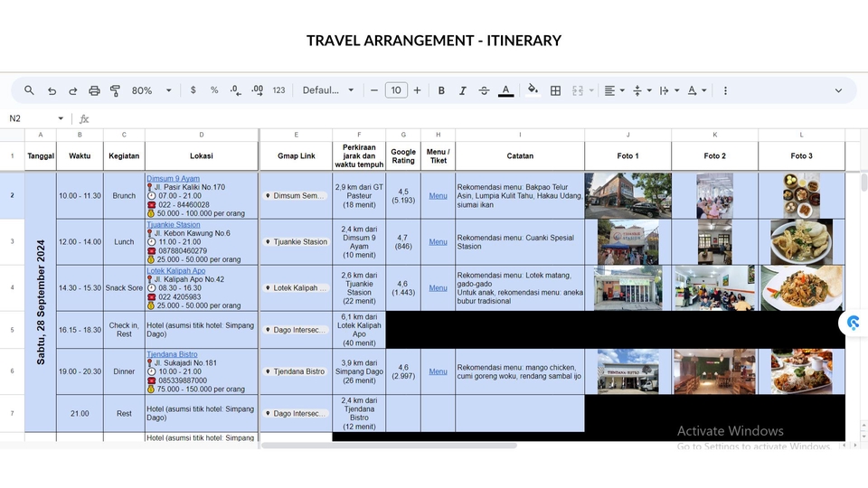
Task: Open the borders tool
Action: click(x=555, y=90)
